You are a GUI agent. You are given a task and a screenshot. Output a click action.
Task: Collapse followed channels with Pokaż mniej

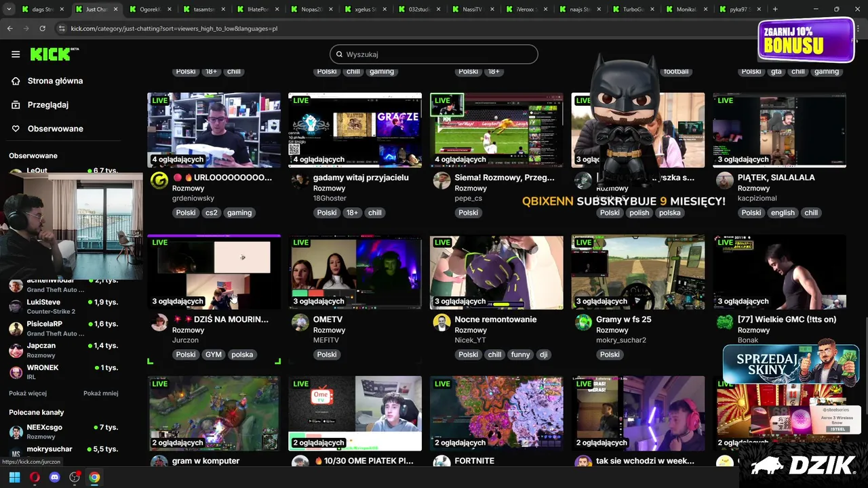pyautogui.click(x=101, y=393)
